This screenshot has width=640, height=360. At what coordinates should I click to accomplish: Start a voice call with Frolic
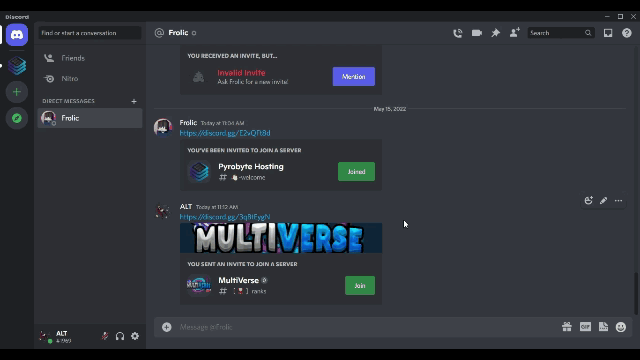point(458,33)
